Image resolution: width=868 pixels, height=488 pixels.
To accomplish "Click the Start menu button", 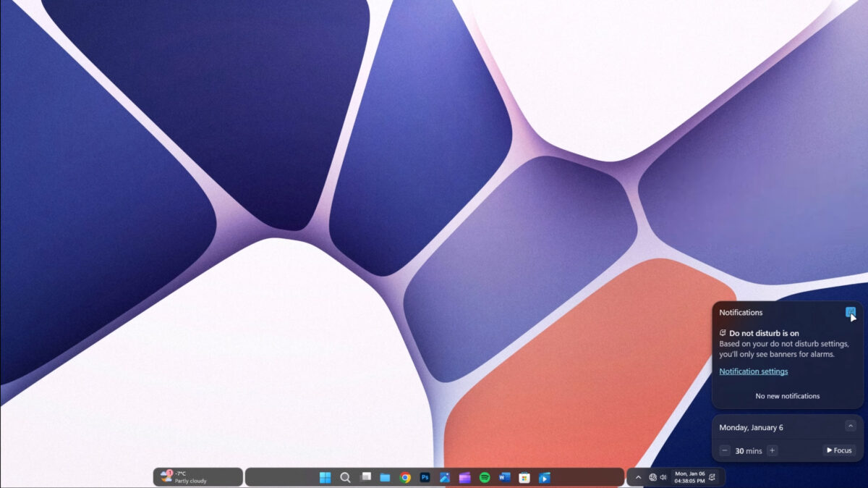I will click(323, 477).
